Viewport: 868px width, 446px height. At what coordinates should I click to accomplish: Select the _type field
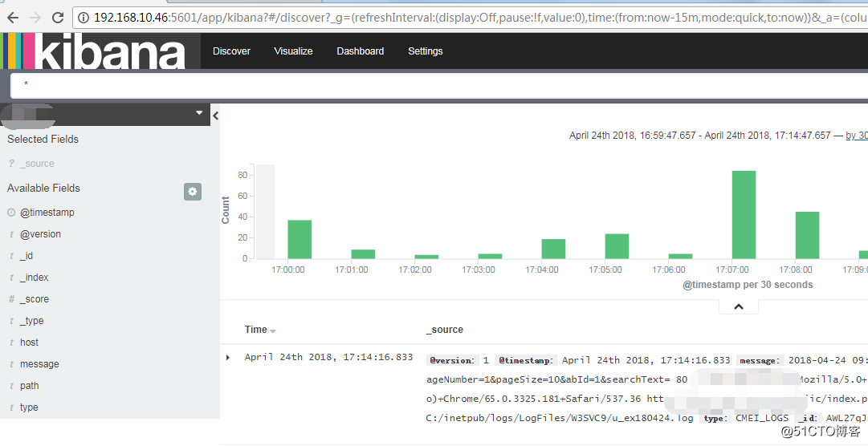click(31, 320)
